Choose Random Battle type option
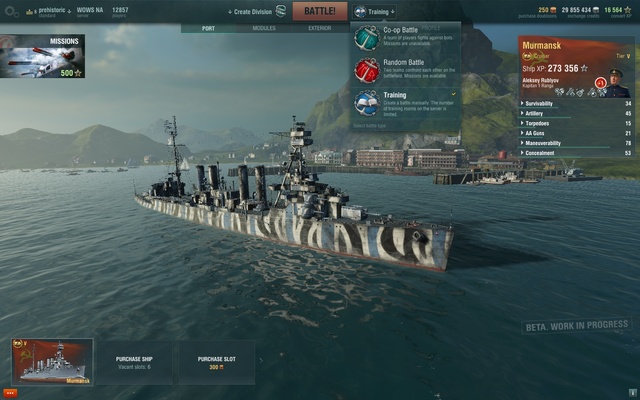Viewport: 640px width, 400px height. tap(406, 70)
